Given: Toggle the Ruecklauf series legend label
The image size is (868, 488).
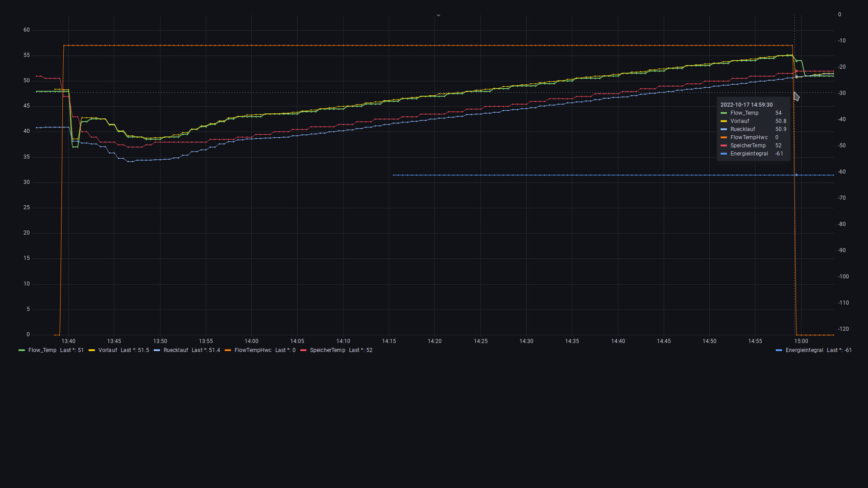Looking at the screenshot, I should 176,350.
